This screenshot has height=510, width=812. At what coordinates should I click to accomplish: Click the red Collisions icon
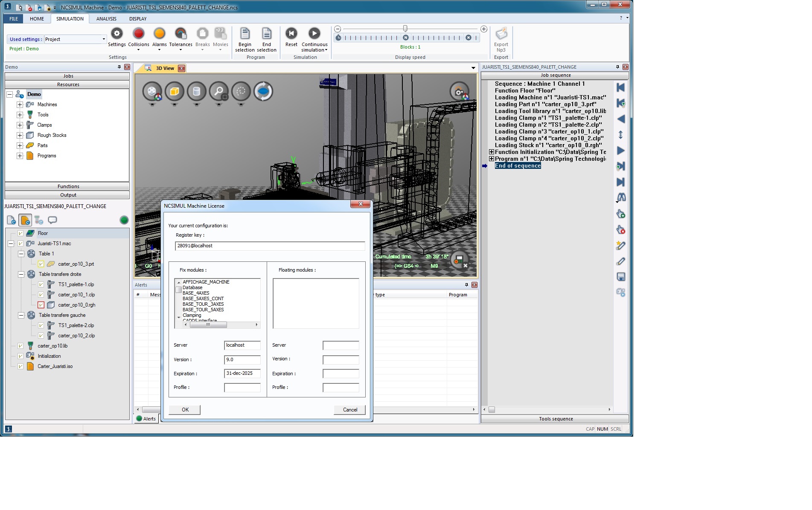(x=138, y=34)
